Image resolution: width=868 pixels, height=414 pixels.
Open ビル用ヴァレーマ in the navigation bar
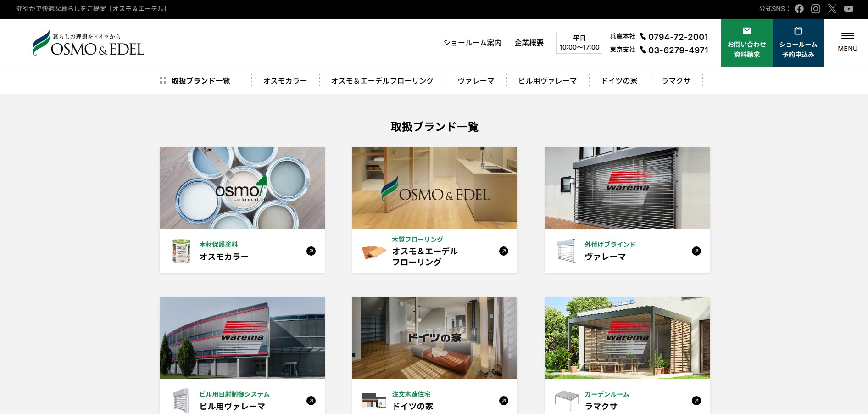(547, 81)
